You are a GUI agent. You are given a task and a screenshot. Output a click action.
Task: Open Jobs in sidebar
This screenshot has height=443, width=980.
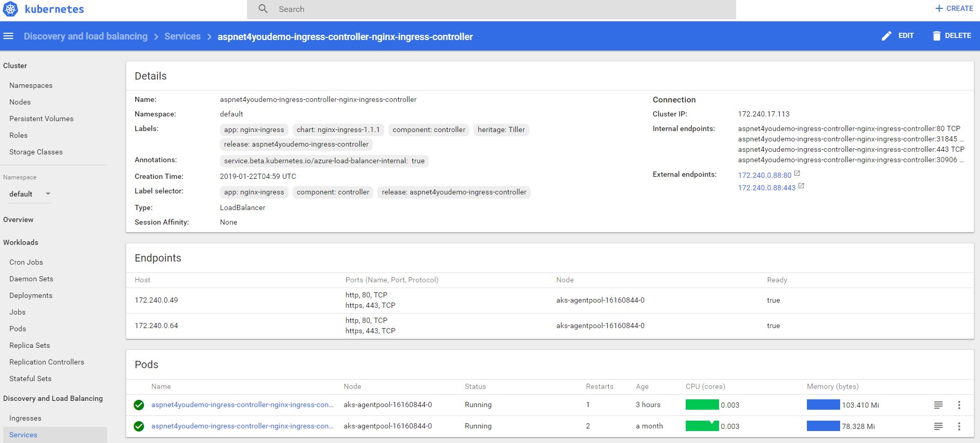pyautogui.click(x=17, y=312)
